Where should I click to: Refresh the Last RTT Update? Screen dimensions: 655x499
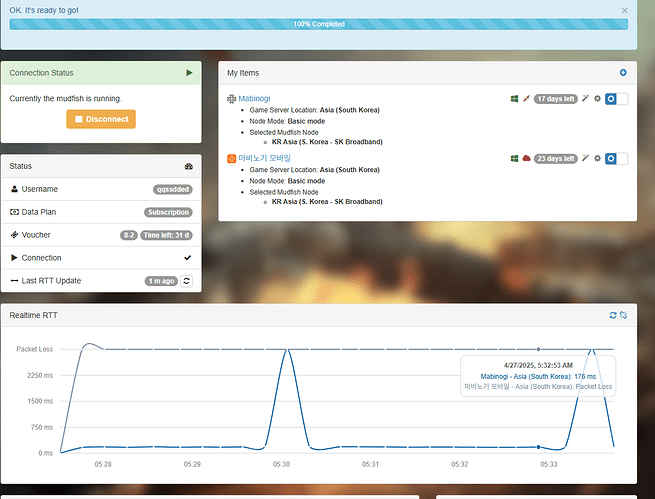click(x=186, y=281)
